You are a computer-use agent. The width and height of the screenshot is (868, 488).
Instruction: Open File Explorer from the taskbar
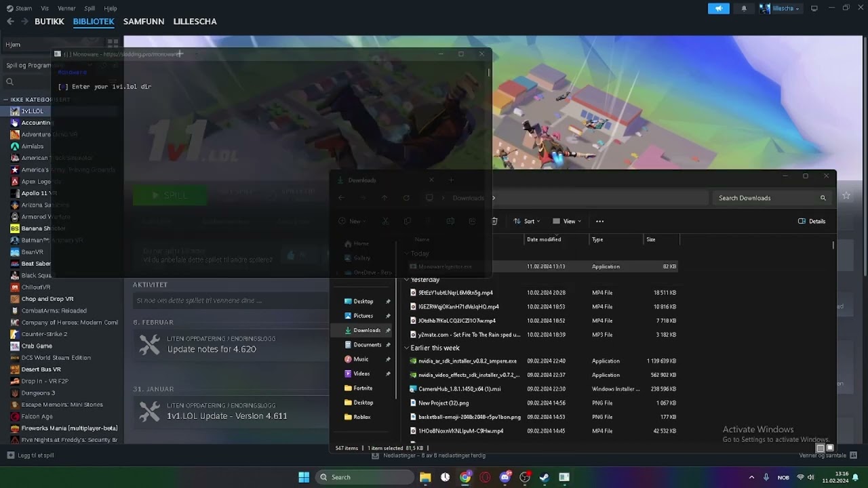(x=425, y=477)
